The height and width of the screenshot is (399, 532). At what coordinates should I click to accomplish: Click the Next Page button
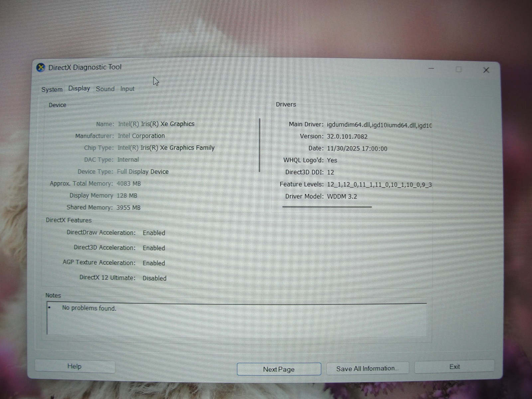[279, 369]
